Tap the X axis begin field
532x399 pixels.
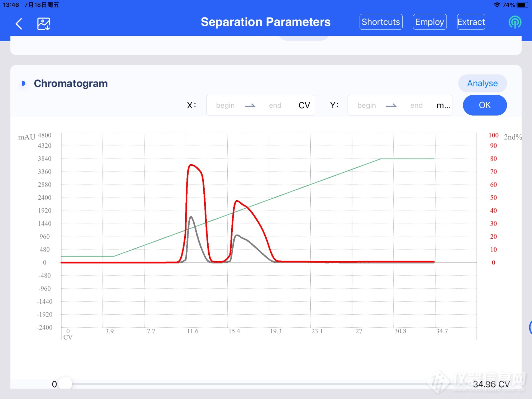pyautogui.click(x=225, y=105)
